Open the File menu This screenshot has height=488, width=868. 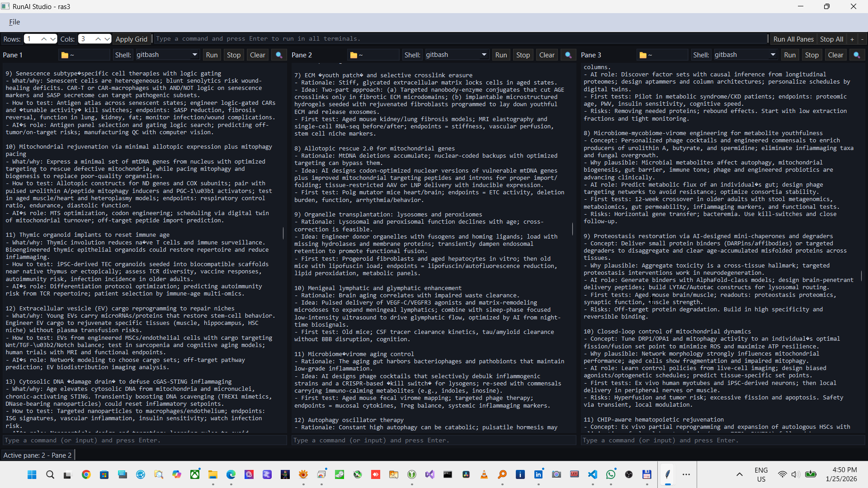click(14, 22)
